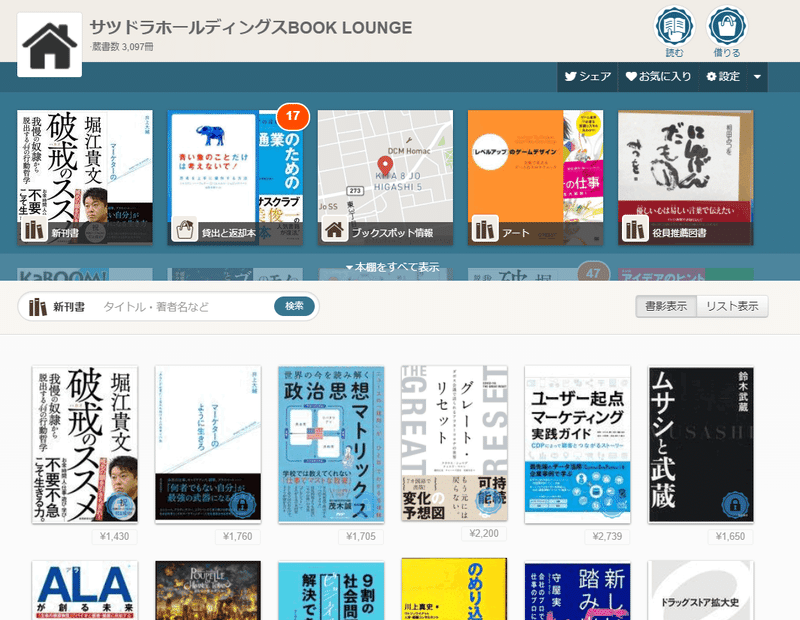Open the のめり込む yellow book cover
The height and width of the screenshot is (620, 800).
click(455, 589)
